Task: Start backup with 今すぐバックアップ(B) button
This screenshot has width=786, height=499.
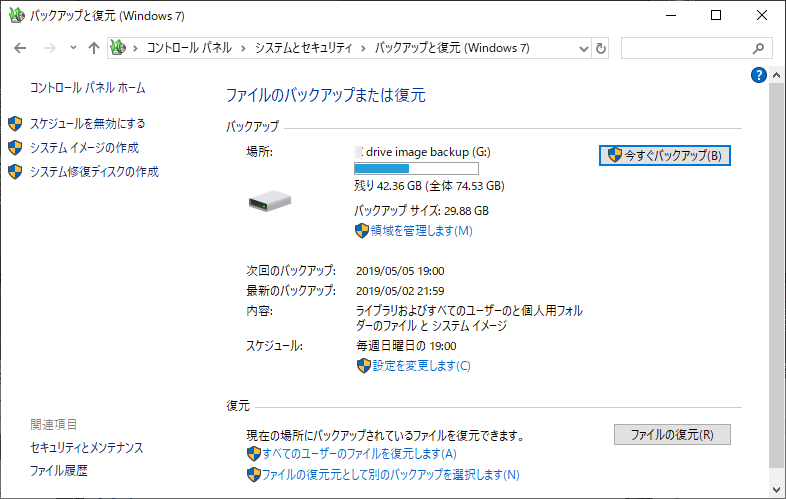Action: (x=665, y=155)
